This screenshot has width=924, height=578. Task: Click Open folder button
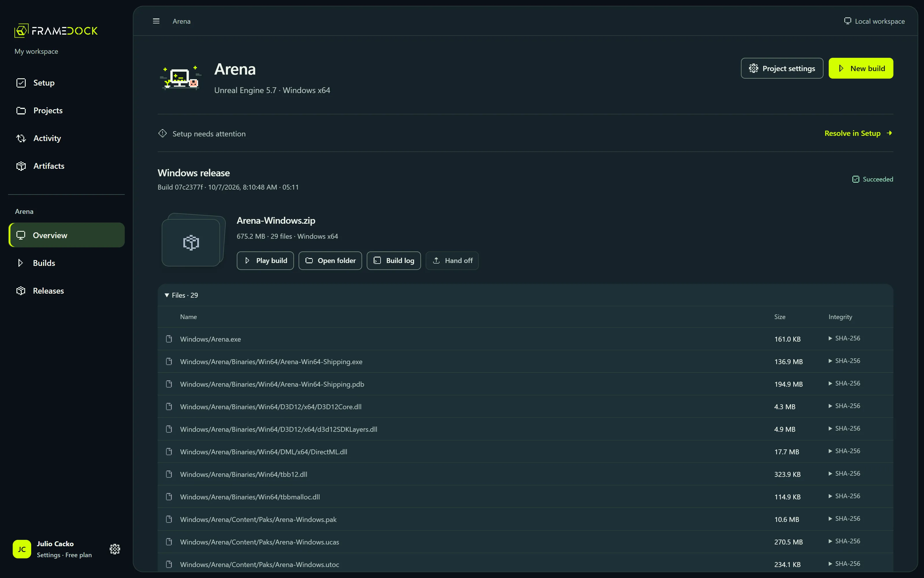tap(330, 261)
